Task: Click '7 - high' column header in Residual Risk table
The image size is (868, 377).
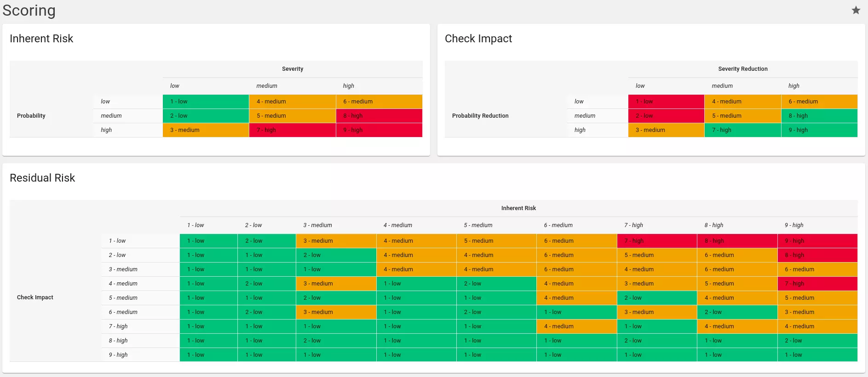Action: pos(657,225)
